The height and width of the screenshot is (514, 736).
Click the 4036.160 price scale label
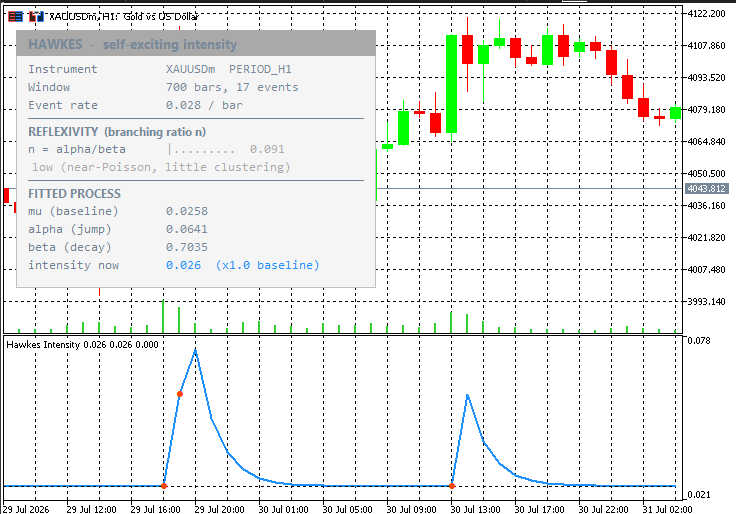pyautogui.click(x=706, y=206)
